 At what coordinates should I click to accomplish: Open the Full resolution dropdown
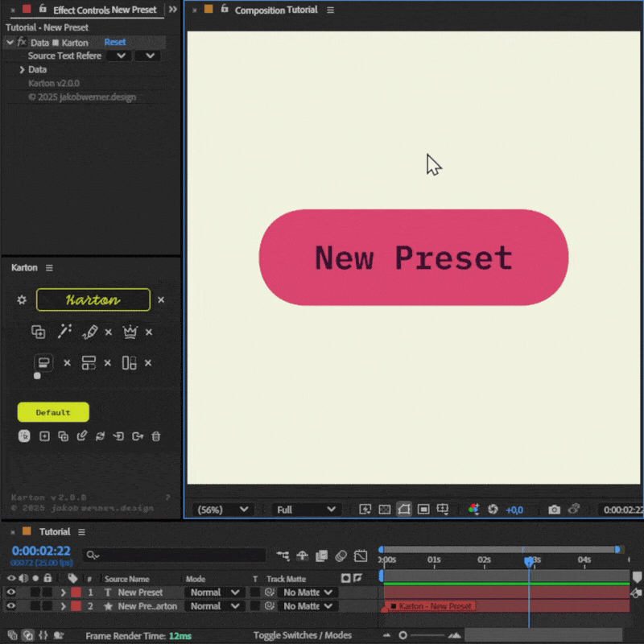(x=306, y=510)
